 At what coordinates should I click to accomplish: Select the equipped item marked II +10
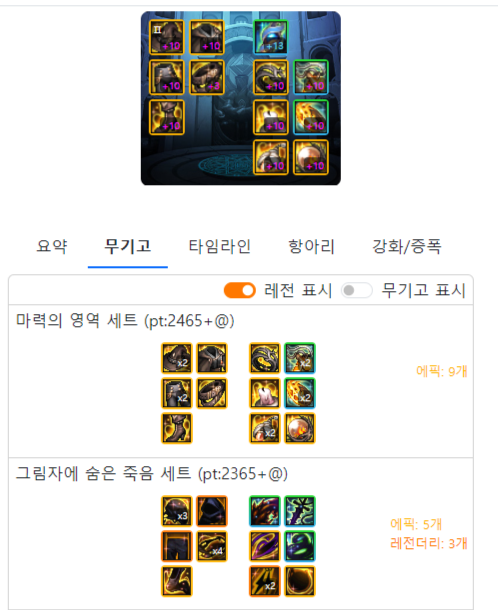(x=167, y=37)
